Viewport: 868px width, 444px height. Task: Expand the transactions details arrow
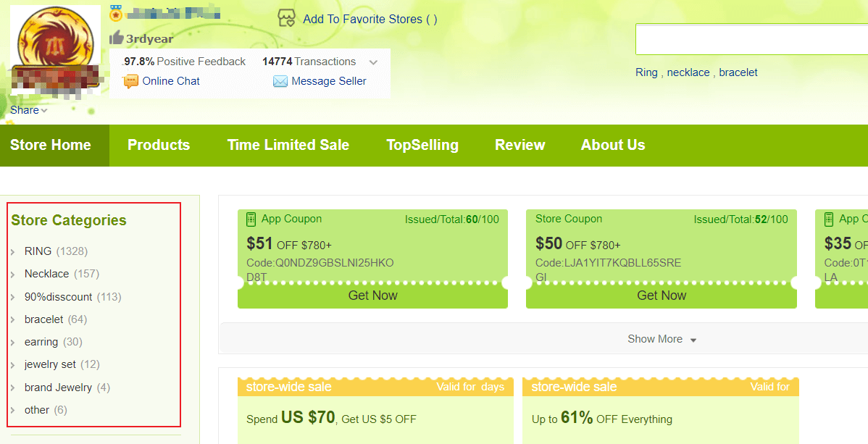(x=373, y=62)
